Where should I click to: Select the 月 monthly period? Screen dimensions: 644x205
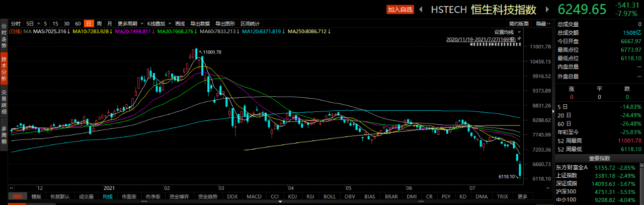click(110, 24)
